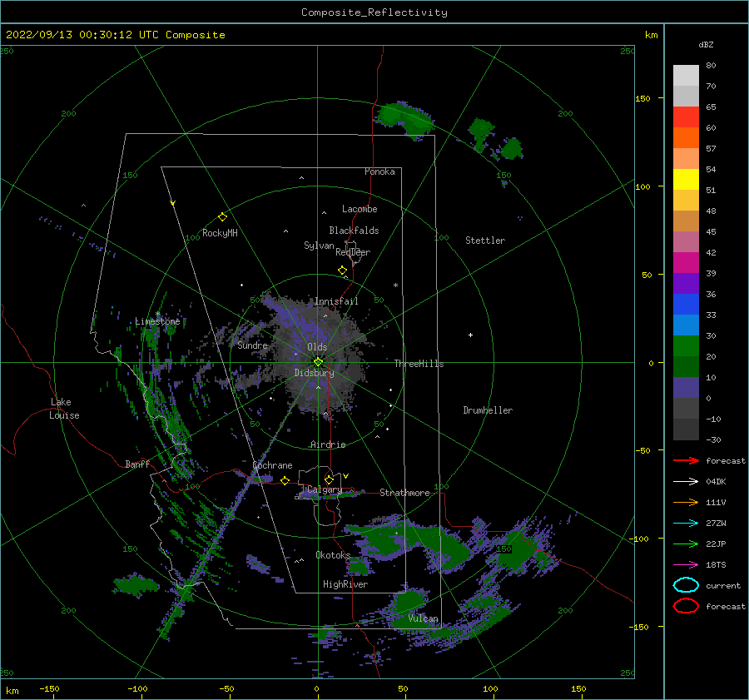Click the Airdrie label
749x700 pixels.
[x=328, y=444]
